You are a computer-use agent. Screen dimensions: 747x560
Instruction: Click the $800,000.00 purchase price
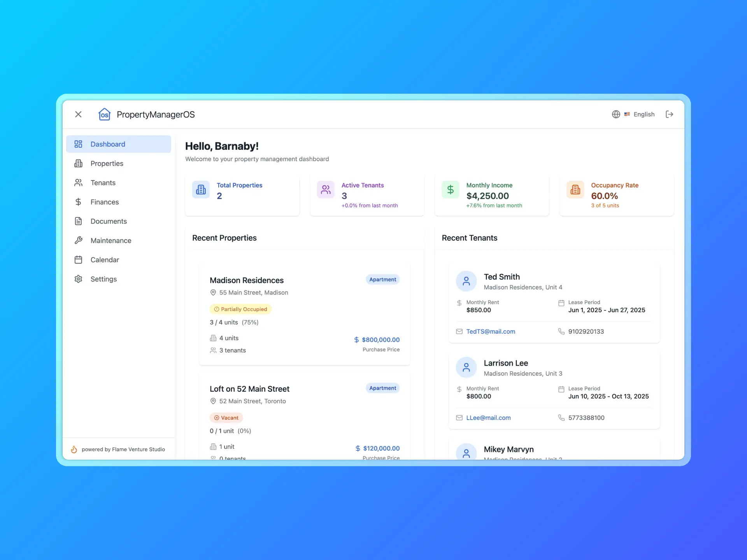pos(377,340)
